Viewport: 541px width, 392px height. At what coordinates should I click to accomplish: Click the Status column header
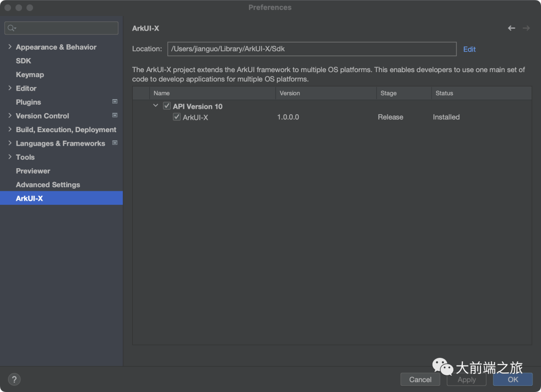pos(482,93)
